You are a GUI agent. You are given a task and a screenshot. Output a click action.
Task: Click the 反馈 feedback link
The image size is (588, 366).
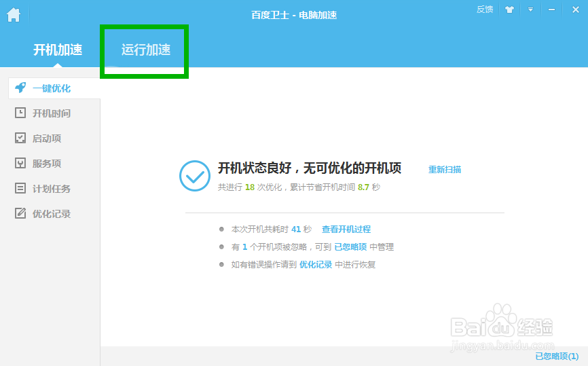(x=485, y=10)
